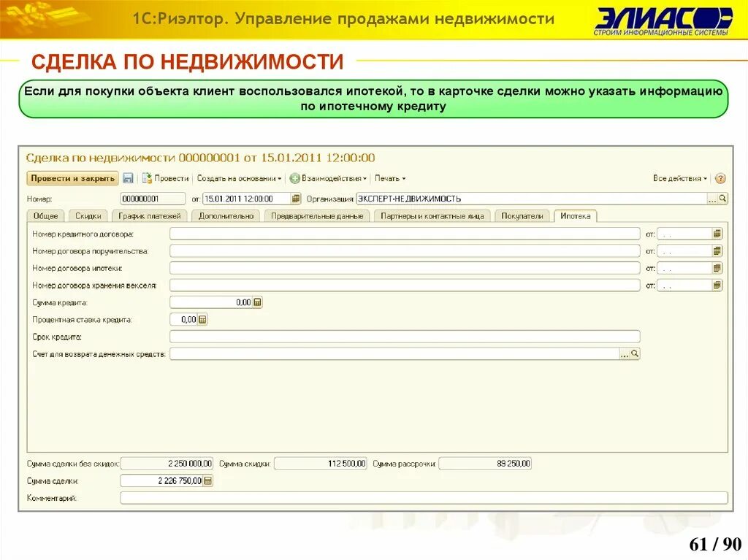This screenshot has width=748, height=560.
Task: Select Партнеры и контактные лица tab
Action: [x=432, y=216]
